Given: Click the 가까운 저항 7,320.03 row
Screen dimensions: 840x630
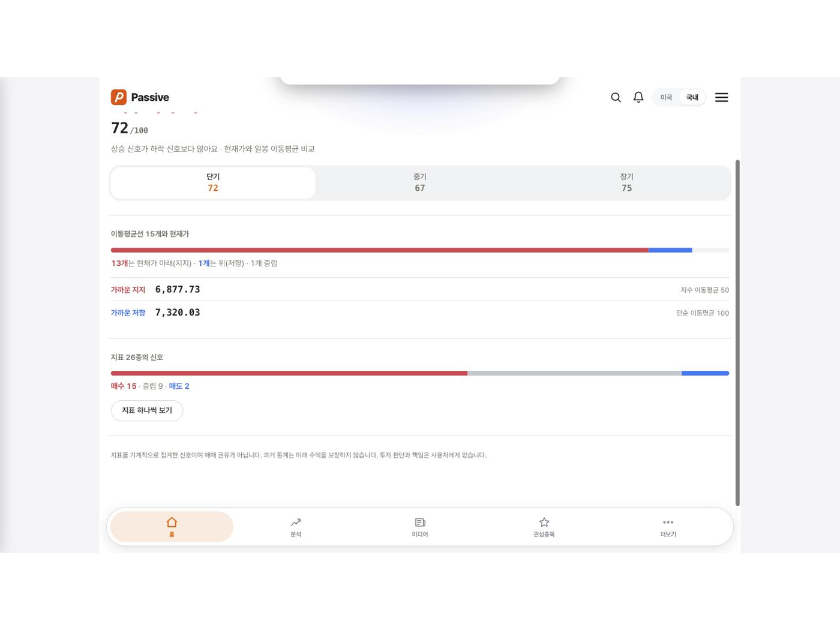Looking at the screenshot, I should click(420, 313).
